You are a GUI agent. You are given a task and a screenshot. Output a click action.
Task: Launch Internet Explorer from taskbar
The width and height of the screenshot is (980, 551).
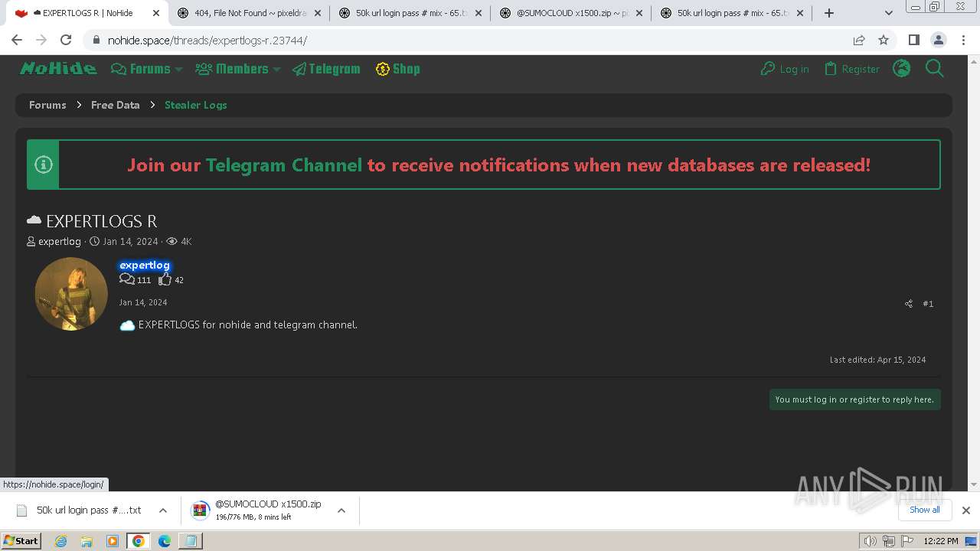60,541
